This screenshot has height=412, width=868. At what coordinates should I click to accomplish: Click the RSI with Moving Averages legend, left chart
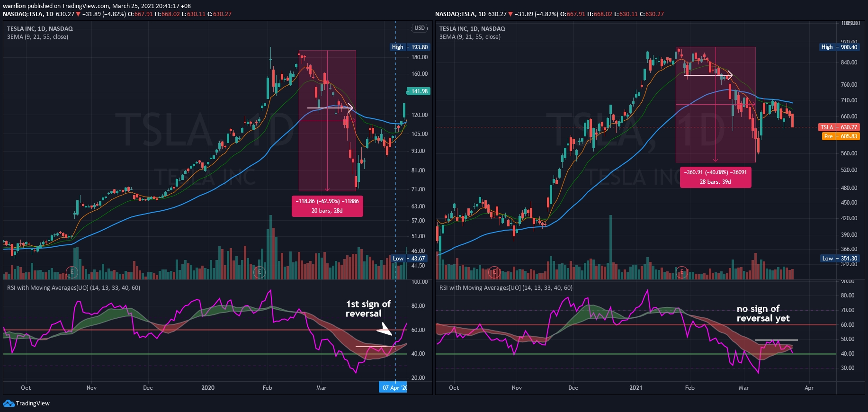73,288
